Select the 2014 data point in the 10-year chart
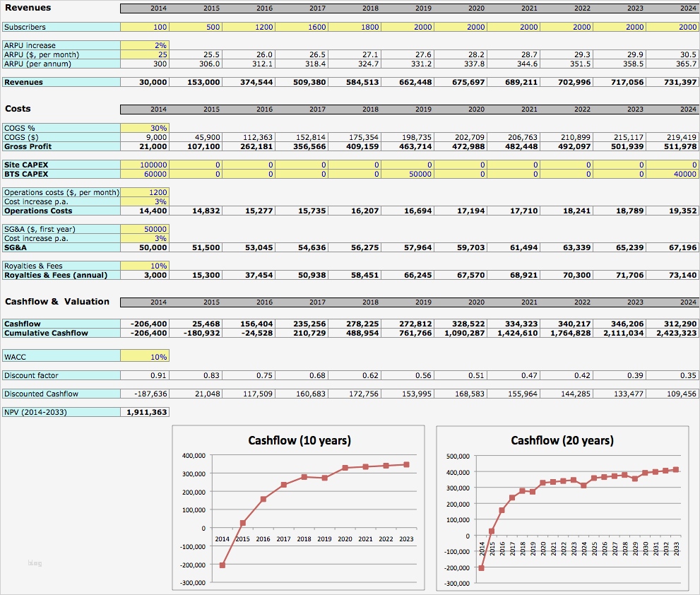This screenshot has height=595, width=700. tap(223, 565)
